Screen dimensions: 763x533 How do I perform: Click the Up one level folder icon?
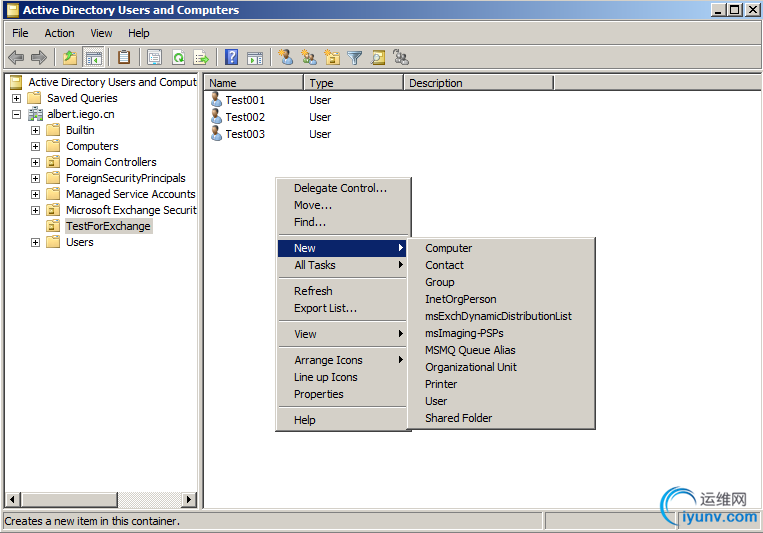(x=70, y=58)
